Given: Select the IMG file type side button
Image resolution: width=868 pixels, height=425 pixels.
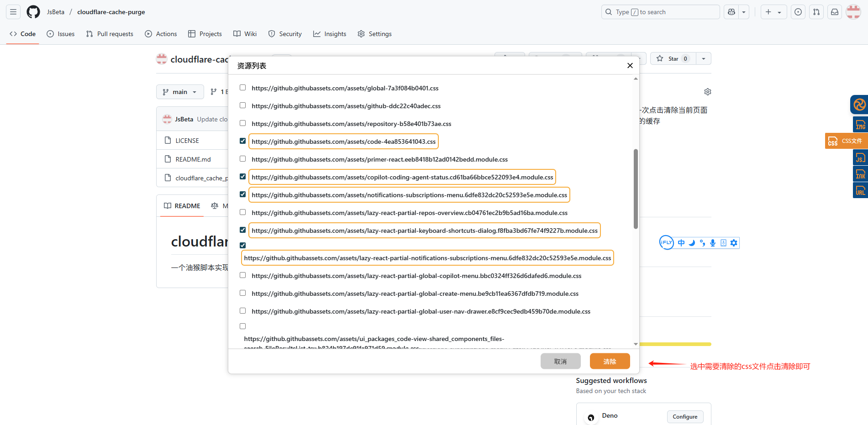Looking at the screenshot, I should [x=860, y=124].
